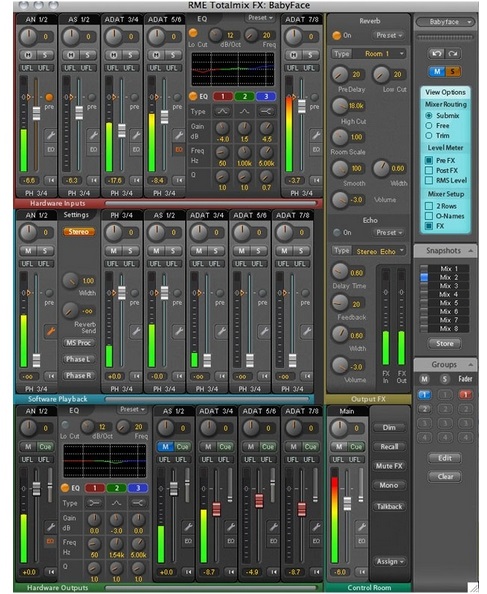Image resolution: width=487 pixels, height=594 pixels.
Task: Enable 2 Rows mixer setup
Action: pos(429,206)
